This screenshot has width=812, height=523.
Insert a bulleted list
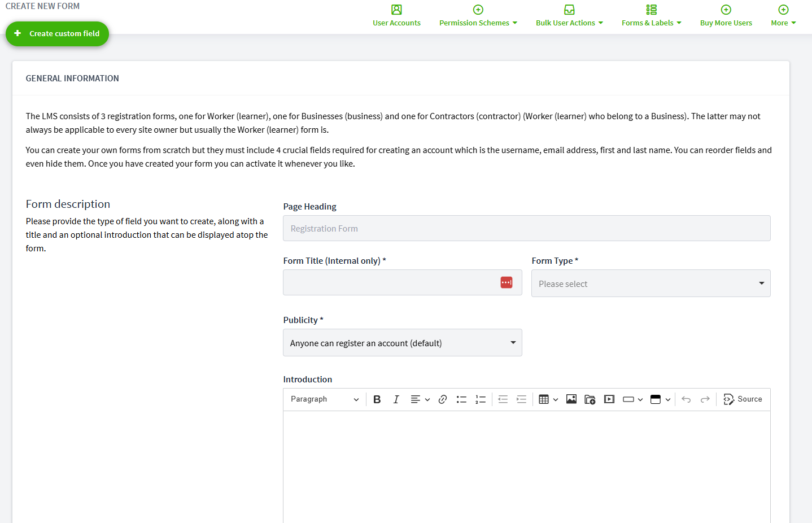[x=461, y=399]
